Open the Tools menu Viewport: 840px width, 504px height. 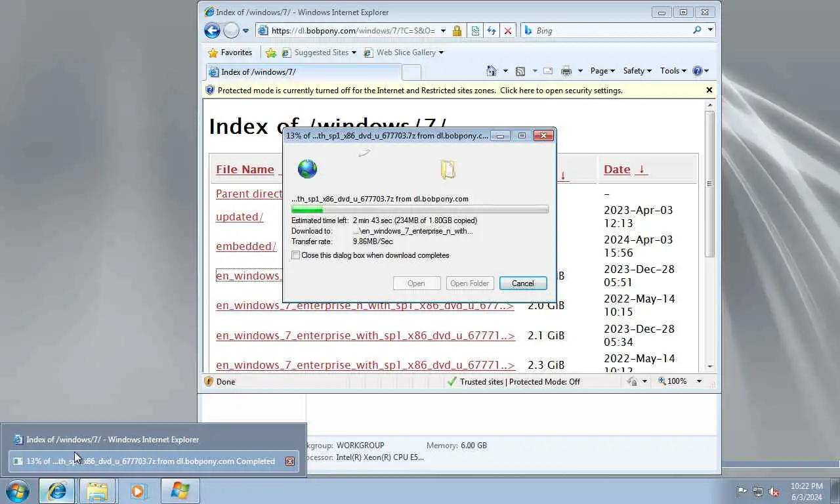click(x=673, y=71)
